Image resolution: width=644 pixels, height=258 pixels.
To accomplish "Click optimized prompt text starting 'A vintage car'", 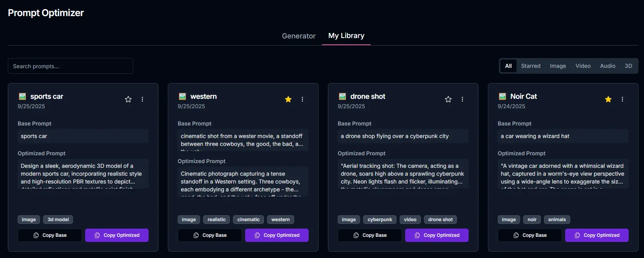I will click(563, 174).
